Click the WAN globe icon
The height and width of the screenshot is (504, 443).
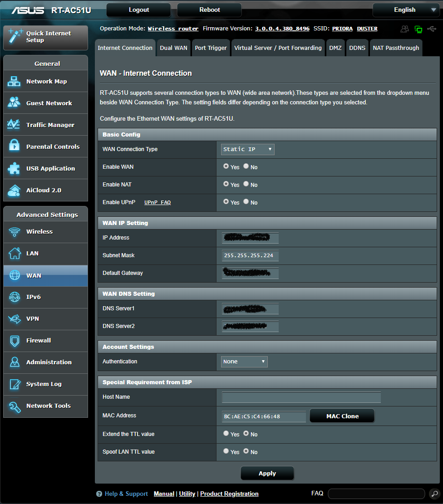tap(15, 275)
